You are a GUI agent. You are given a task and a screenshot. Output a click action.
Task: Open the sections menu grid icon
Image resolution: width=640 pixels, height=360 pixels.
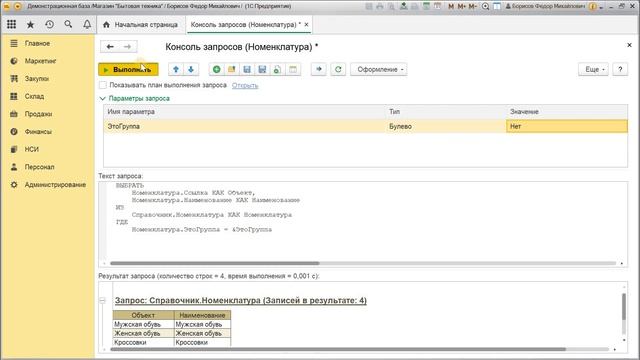[x=11, y=24]
